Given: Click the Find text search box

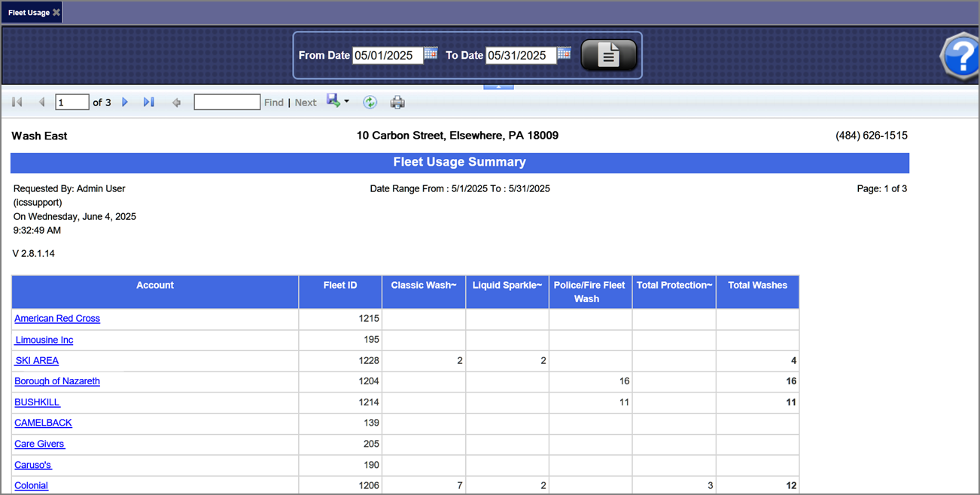Looking at the screenshot, I should (227, 102).
